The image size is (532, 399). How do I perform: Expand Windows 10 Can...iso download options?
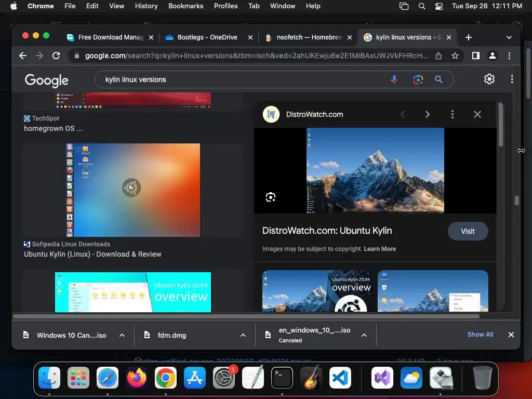[x=122, y=335]
